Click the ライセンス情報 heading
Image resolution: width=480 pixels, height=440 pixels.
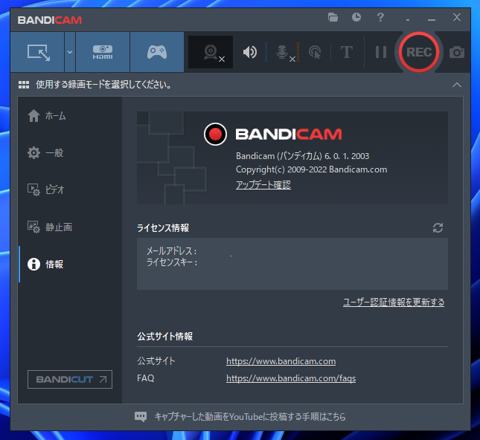click(163, 228)
